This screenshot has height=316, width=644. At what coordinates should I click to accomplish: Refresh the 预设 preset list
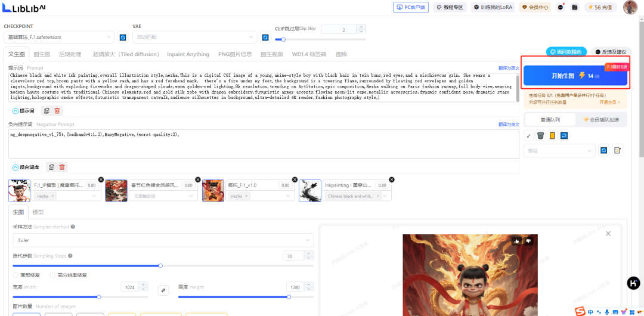(x=603, y=150)
